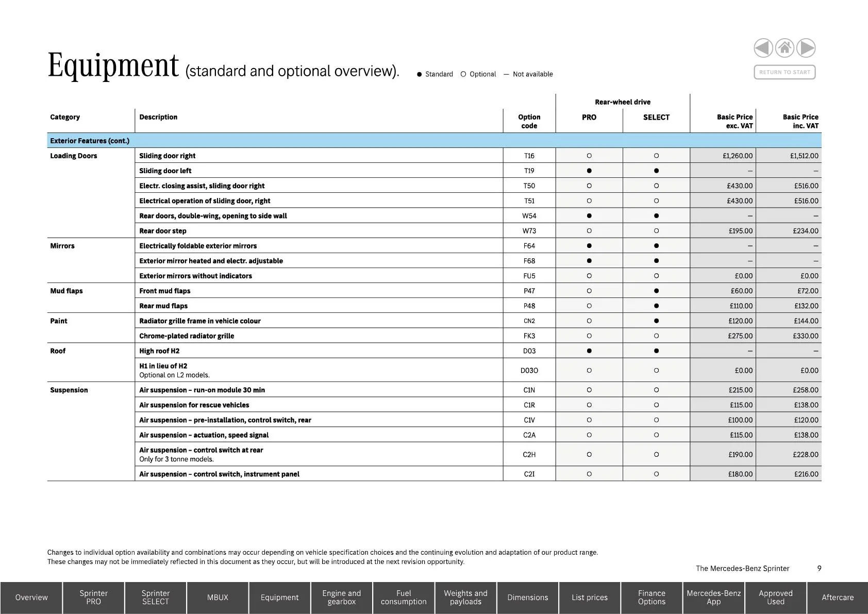The height and width of the screenshot is (614, 868).
Task: Switch to the Sprinter PRO tab
Action: point(93,598)
